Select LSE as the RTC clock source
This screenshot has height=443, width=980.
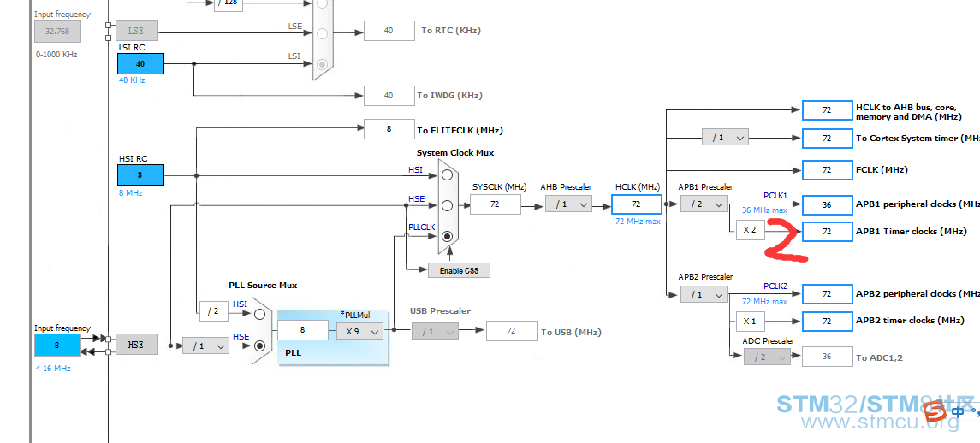coord(322,33)
